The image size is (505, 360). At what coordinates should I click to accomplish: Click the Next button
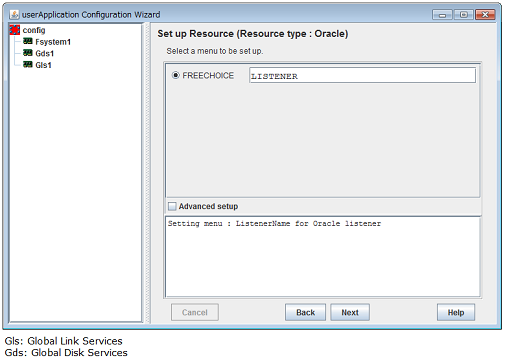click(350, 312)
